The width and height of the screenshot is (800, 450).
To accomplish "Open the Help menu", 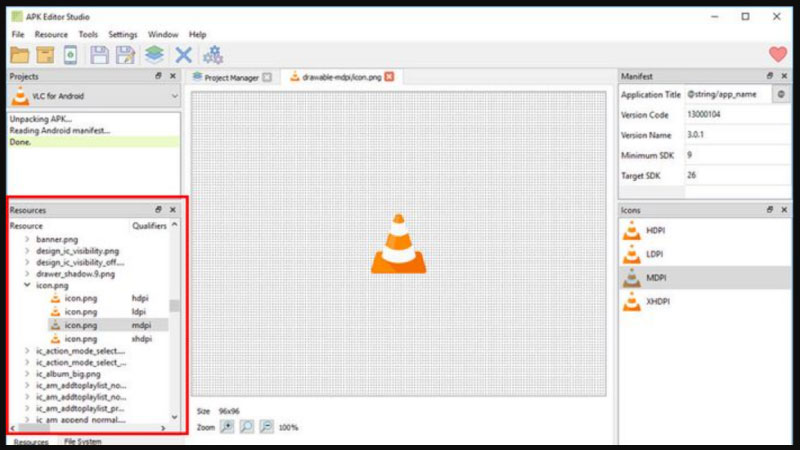I will click(197, 34).
